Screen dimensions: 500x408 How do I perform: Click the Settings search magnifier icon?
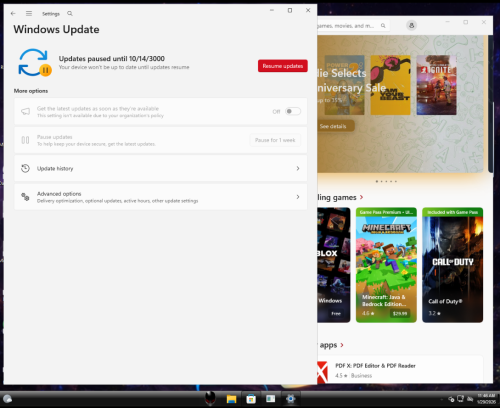coord(70,13)
